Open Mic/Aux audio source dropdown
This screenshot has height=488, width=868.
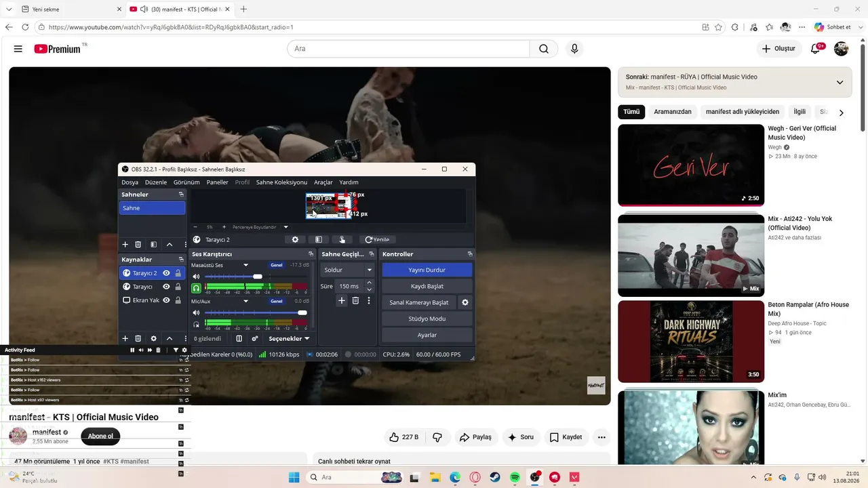click(x=245, y=301)
